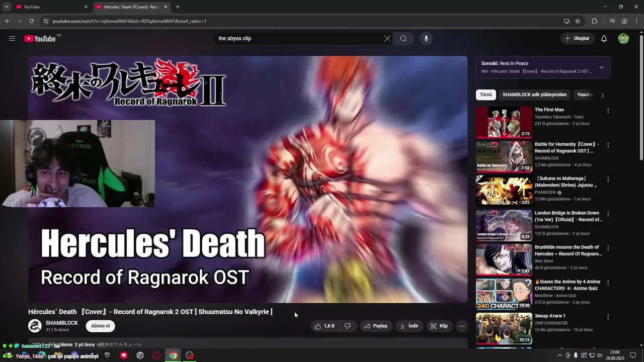Show more filter chips with right arrow

(602, 95)
